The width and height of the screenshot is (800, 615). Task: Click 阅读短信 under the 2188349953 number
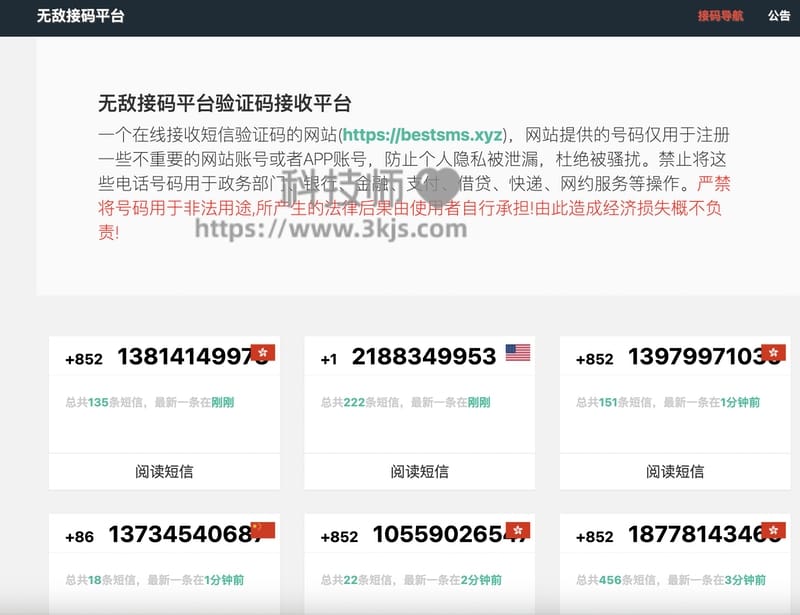click(419, 472)
